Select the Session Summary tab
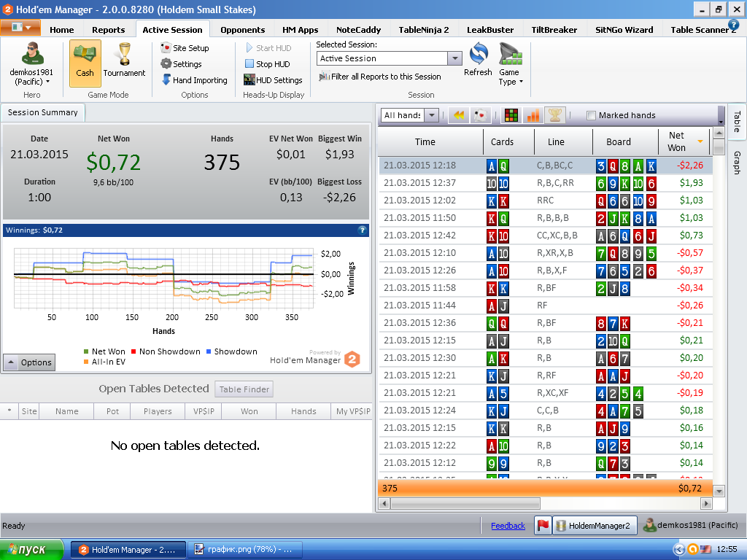Screen dimensions: 747x560 [42, 112]
